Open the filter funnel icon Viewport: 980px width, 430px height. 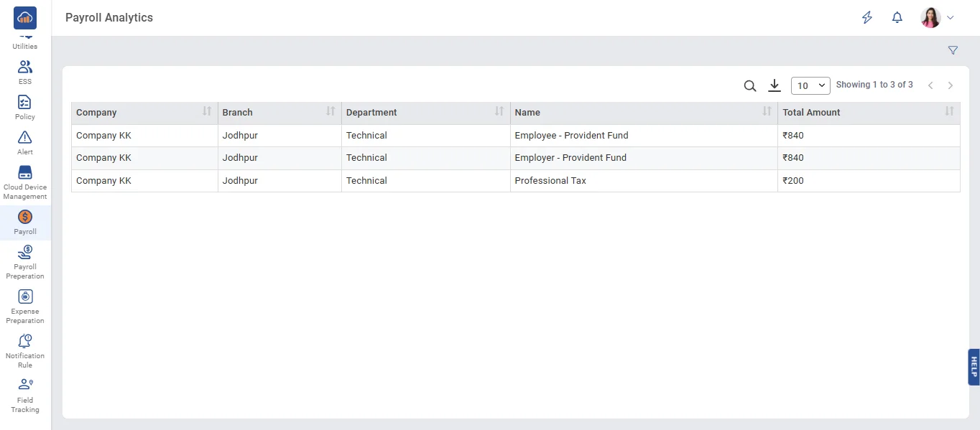tap(953, 50)
